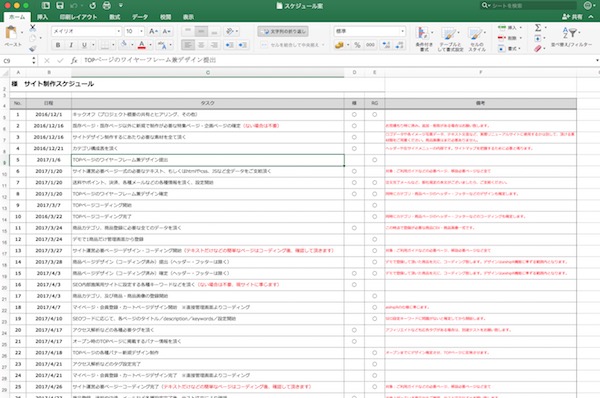Open the template gallery icon beside Save
The height and width of the screenshot is (398, 600).
[x=46, y=5]
